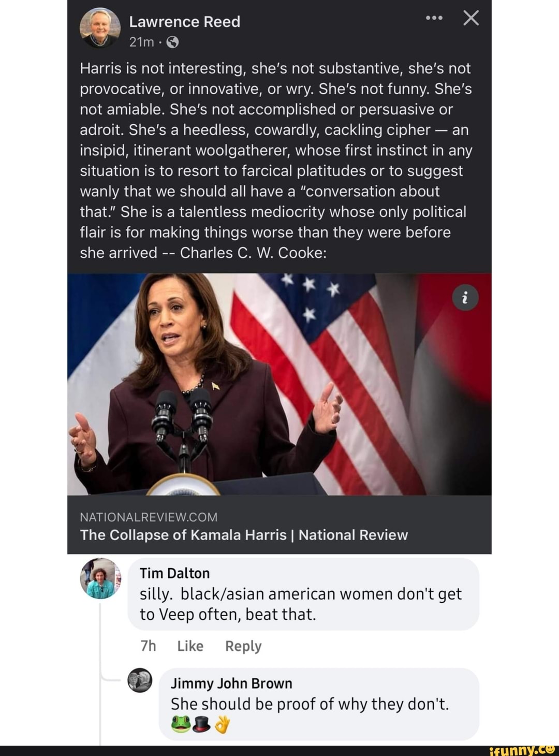Click the info icon on article image
The width and height of the screenshot is (559, 756).
coord(465,298)
